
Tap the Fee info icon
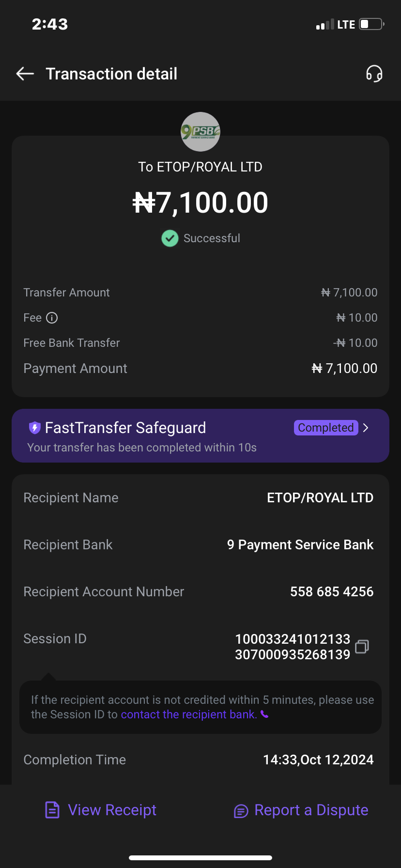[x=52, y=318]
